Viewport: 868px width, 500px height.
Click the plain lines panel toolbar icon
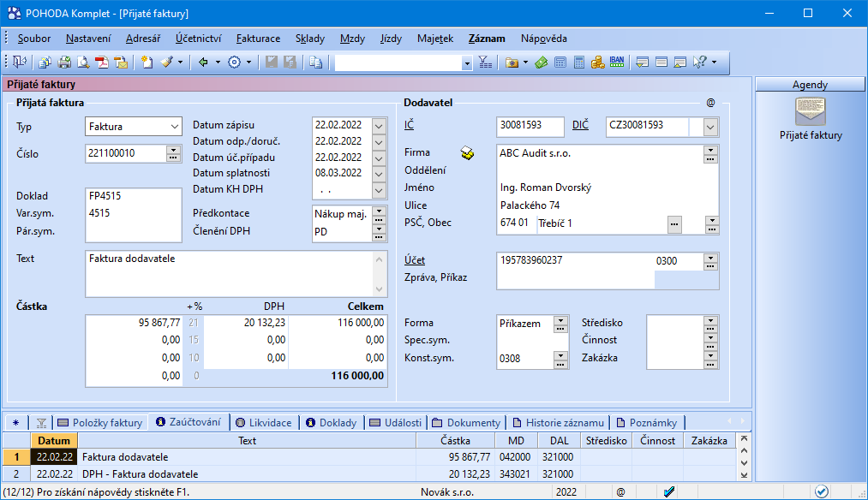tap(661, 62)
